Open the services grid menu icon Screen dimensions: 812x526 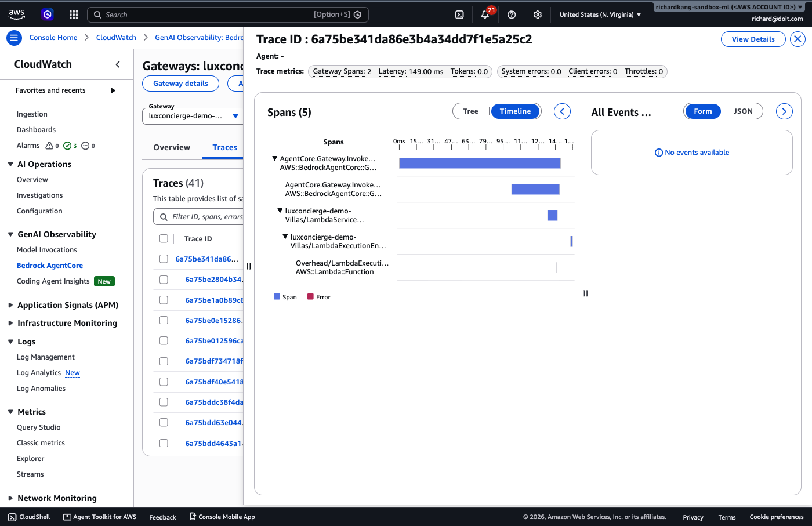(74, 14)
